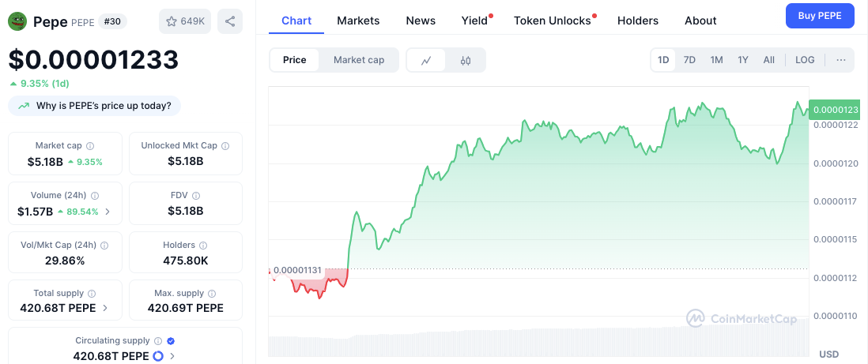868x364 pixels.
Task: Switch to the Token Unlocks tab
Action: click(553, 21)
